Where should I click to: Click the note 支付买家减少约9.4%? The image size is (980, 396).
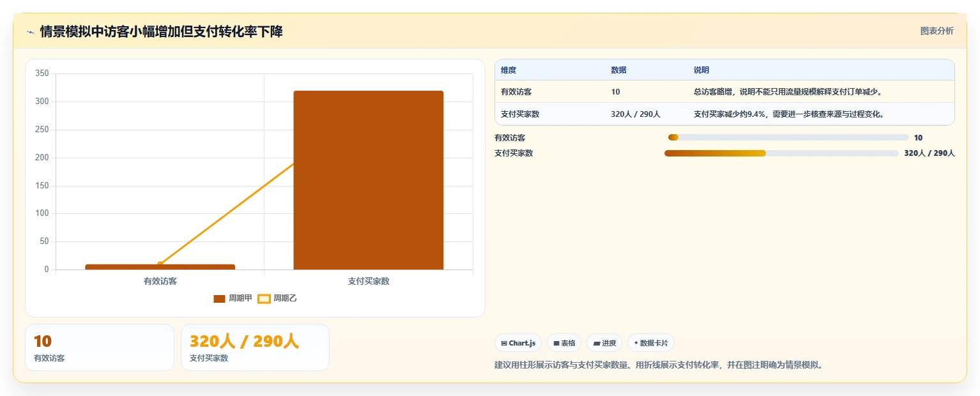(x=788, y=114)
